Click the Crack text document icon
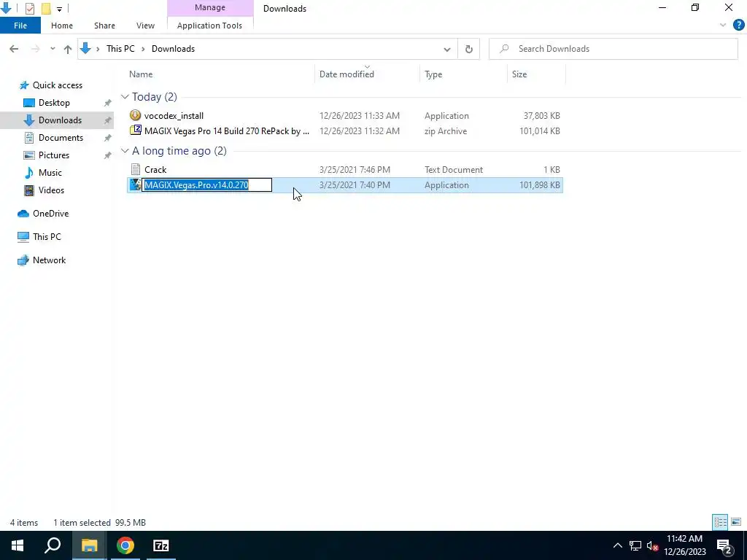The height and width of the screenshot is (560, 747). 135,169
